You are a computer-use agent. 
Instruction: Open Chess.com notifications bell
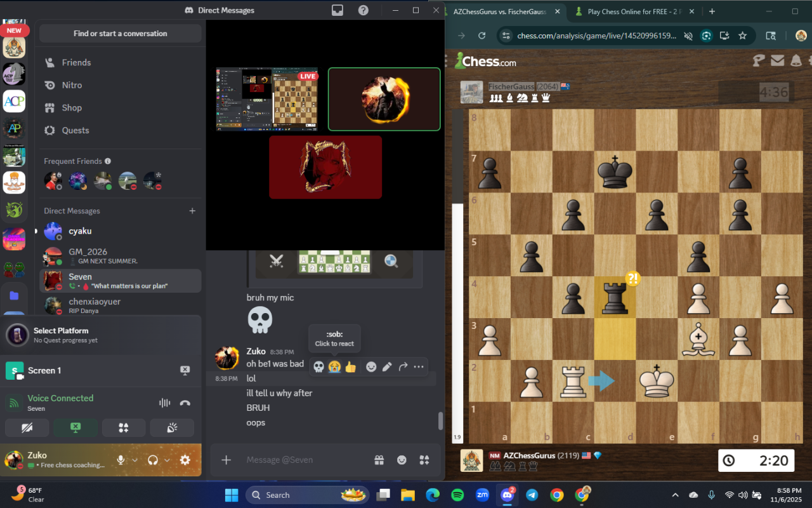pos(796,61)
